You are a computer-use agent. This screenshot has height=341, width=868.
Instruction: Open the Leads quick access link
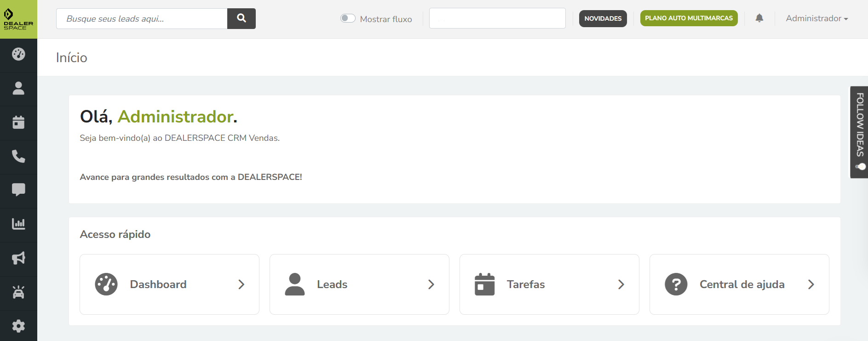click(x=359, y=284)
